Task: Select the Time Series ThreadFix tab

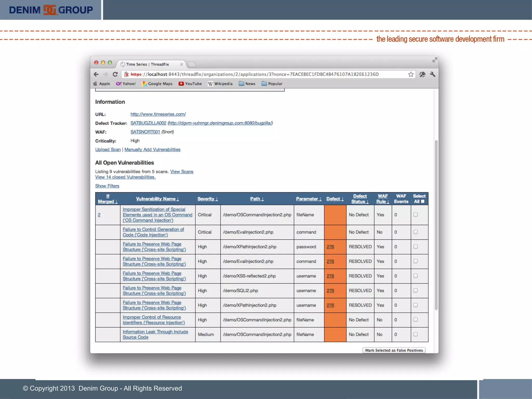Action: (148, 64)
